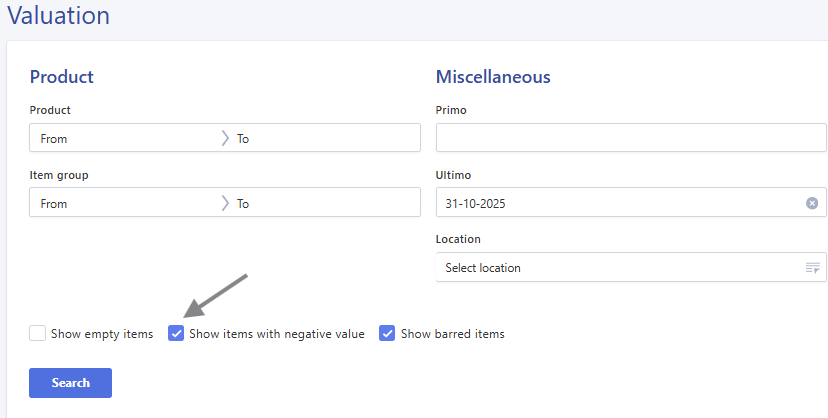Viewport: 828px width, 418px height.
Task: Click the 'Show empty items' label text
Action: [x=102, y=334]
